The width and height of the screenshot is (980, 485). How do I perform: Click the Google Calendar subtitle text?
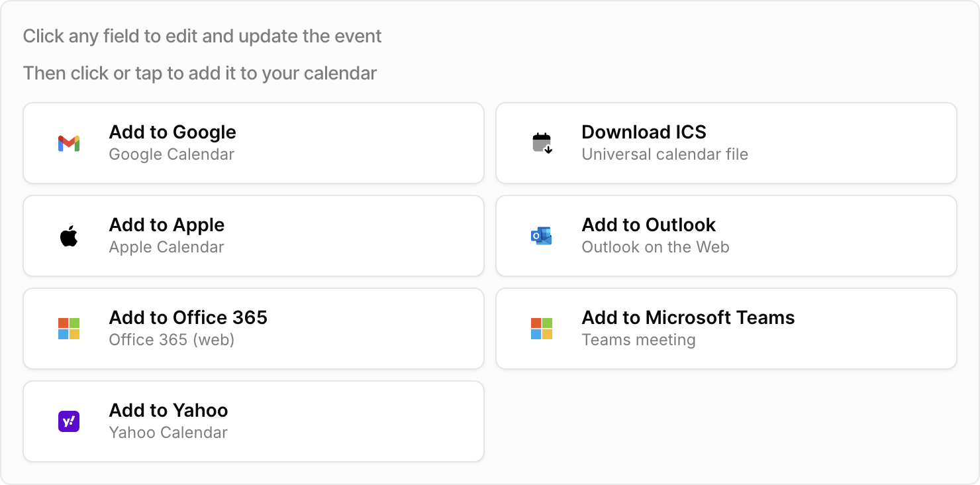coord(170,154)
